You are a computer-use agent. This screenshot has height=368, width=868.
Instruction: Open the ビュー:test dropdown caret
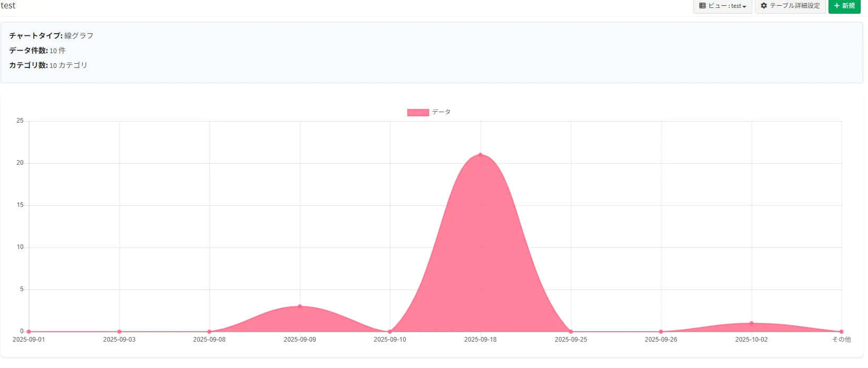click(744, 6)
